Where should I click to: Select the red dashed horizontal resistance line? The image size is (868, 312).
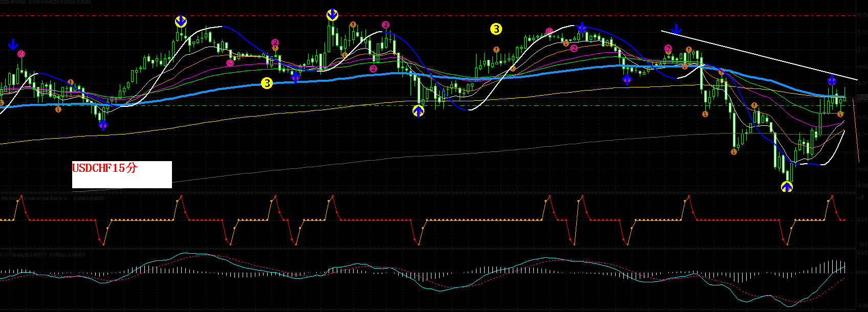pyautogui.click(x=429, y=15)
